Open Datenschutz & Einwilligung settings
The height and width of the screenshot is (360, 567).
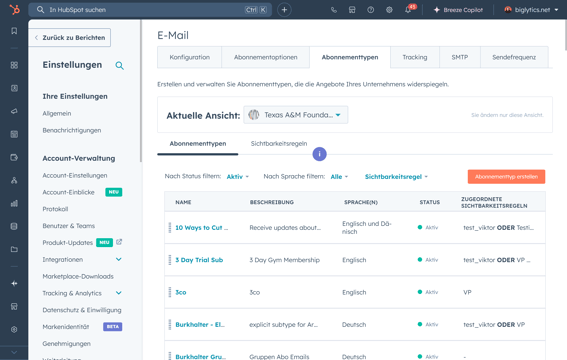82,310
